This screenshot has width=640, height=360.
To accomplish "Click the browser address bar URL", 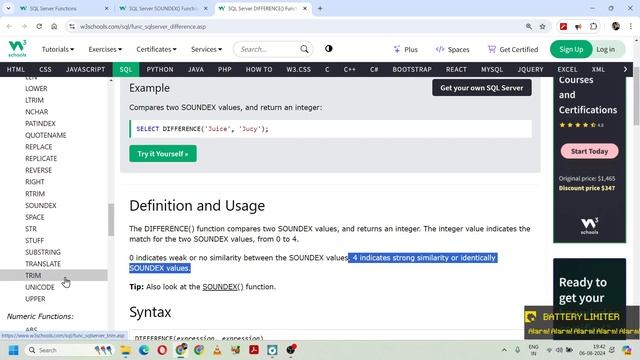I will [x=143, y=27].
